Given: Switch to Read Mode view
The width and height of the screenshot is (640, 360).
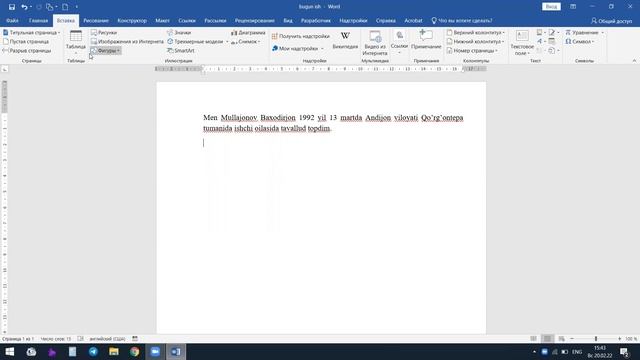Looking at the screenshot, I should coord(533,339).
